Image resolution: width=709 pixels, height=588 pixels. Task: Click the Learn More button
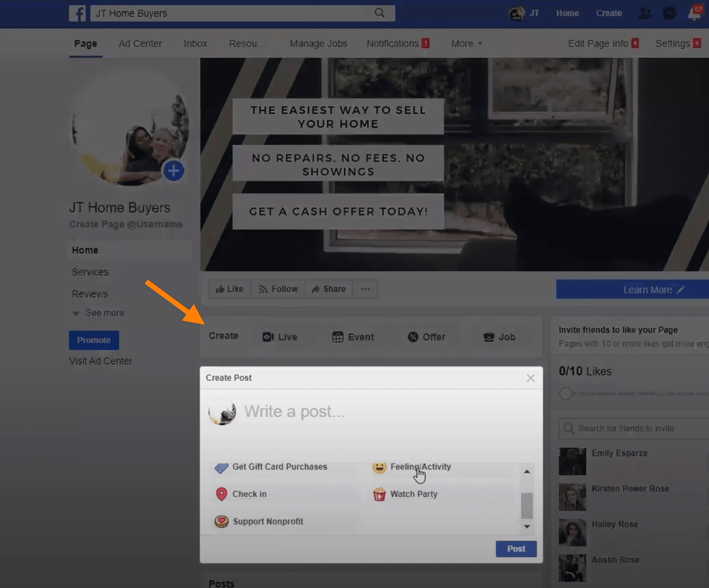(633, 289)
